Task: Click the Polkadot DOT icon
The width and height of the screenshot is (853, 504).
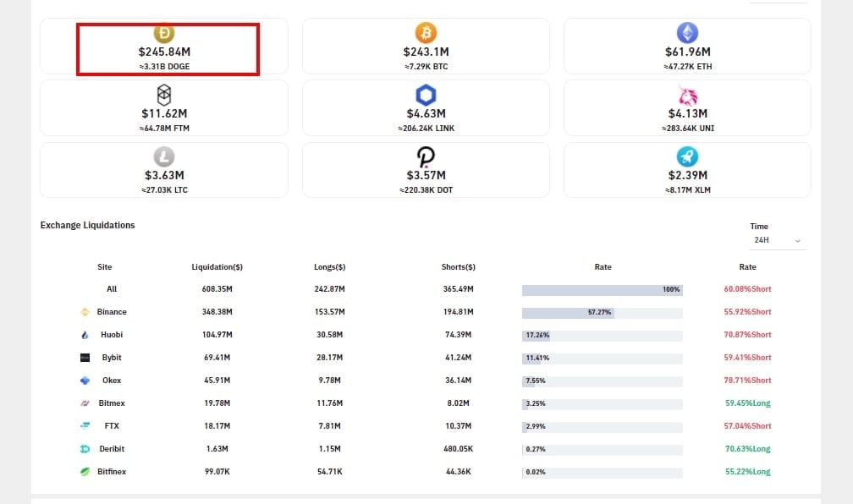Action: point(426,156)
